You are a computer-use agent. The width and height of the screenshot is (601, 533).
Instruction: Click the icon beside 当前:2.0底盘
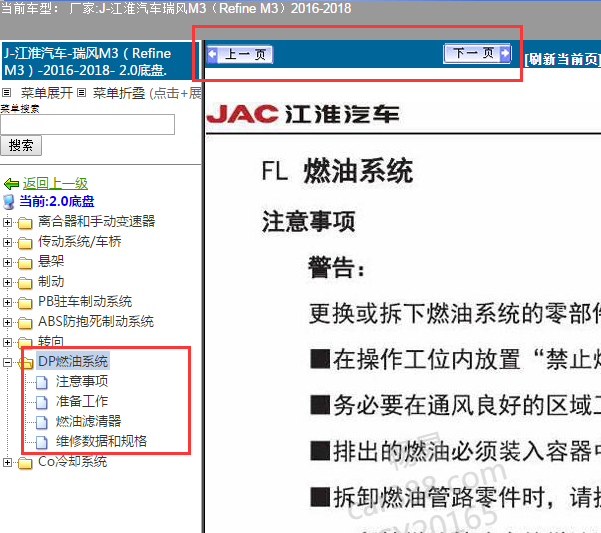tap(9, 202)
